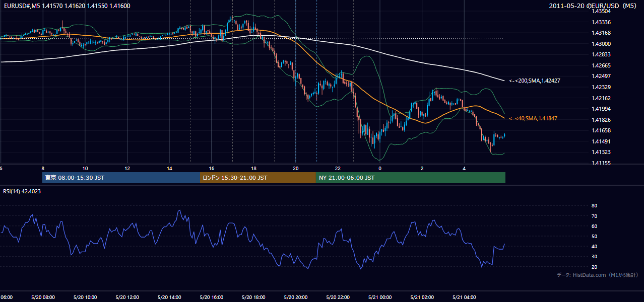Click RSI scale level 40
The height and width of the screenshot is (302, 644).
pyautogui.click(x=594, y=246)
